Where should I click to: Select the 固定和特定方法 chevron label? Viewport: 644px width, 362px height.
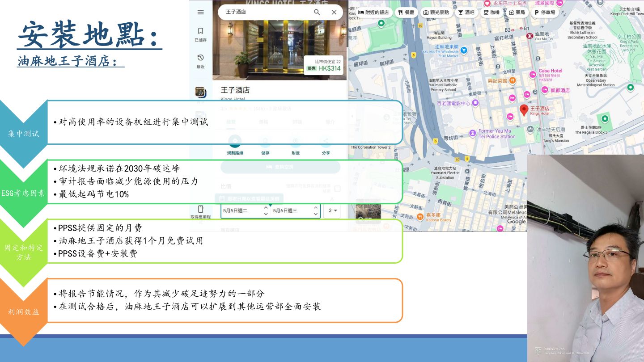pos(23,252)
